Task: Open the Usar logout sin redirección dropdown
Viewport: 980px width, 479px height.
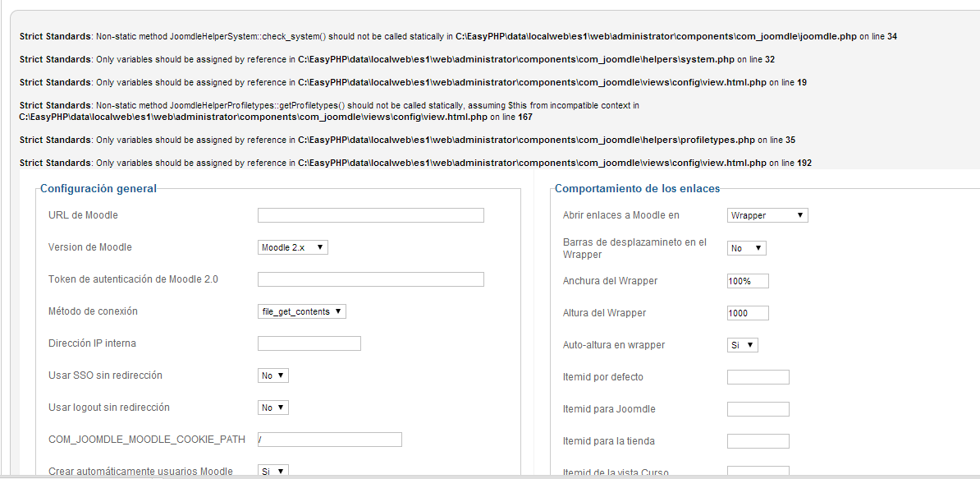Action: [x=273, y=408]
